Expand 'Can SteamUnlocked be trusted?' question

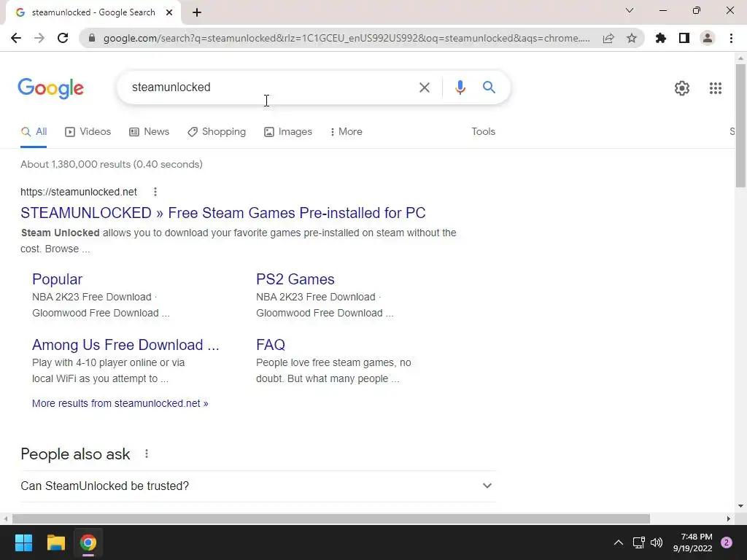pyautogui.click(x=258, y=486)
